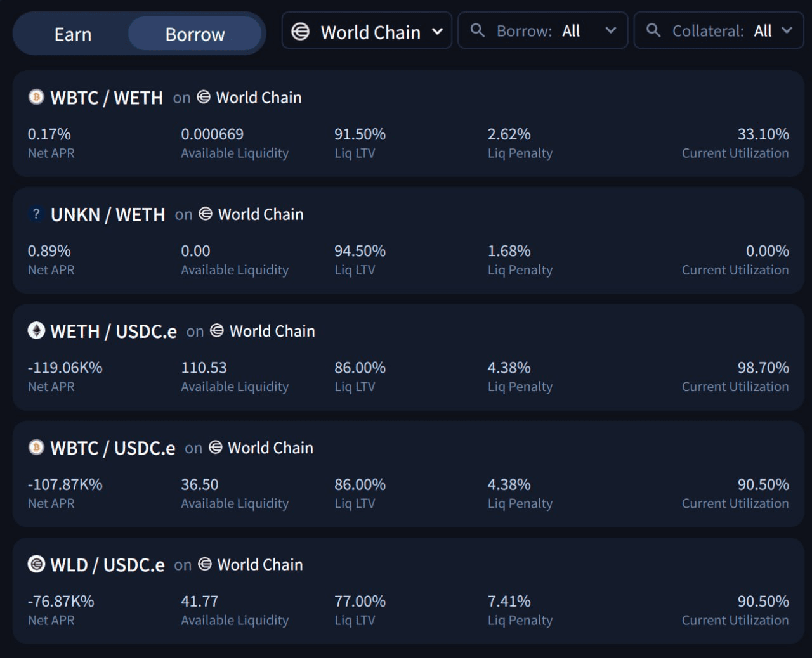The image size is (812, 658).
Task: Open the Borrow: All filter dropdown
Action: [x=542, y=31]
